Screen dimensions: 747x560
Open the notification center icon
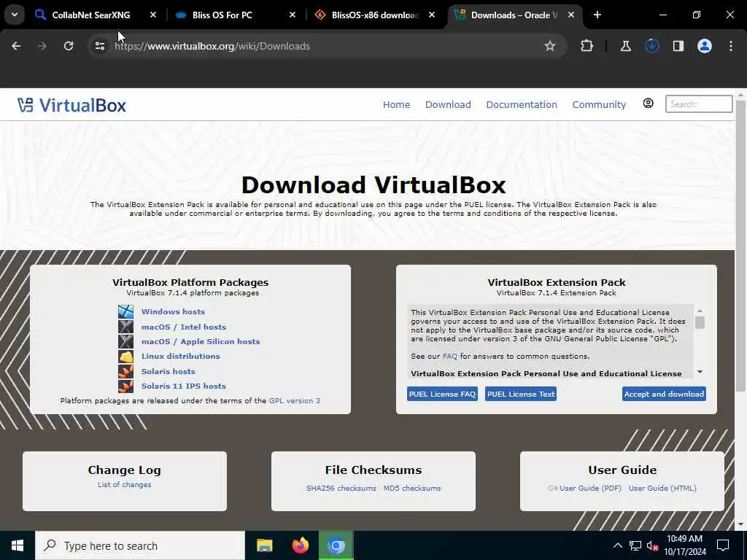[723, 545]
